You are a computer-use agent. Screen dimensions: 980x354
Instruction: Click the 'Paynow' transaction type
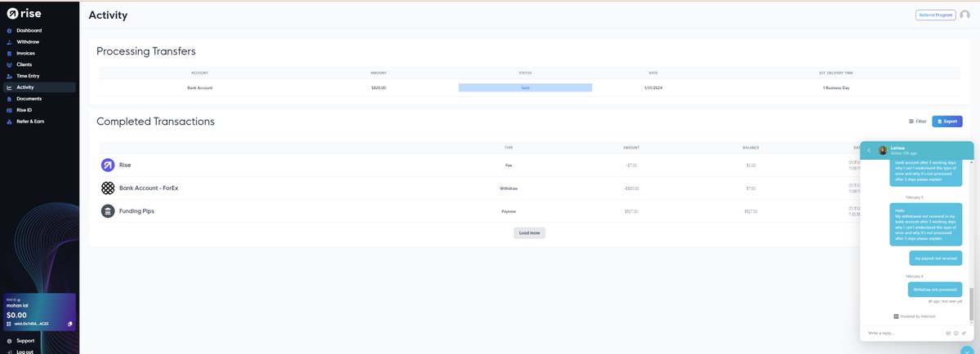[x=509, y=211]
